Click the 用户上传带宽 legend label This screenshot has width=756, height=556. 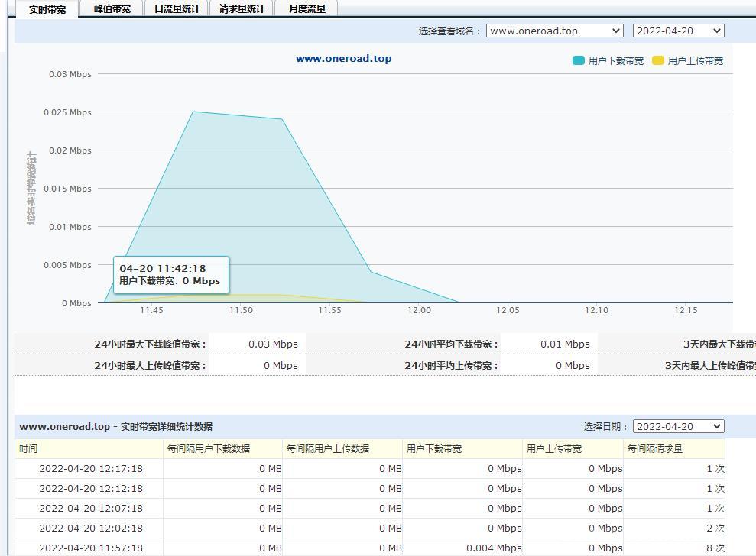[696, 61]
